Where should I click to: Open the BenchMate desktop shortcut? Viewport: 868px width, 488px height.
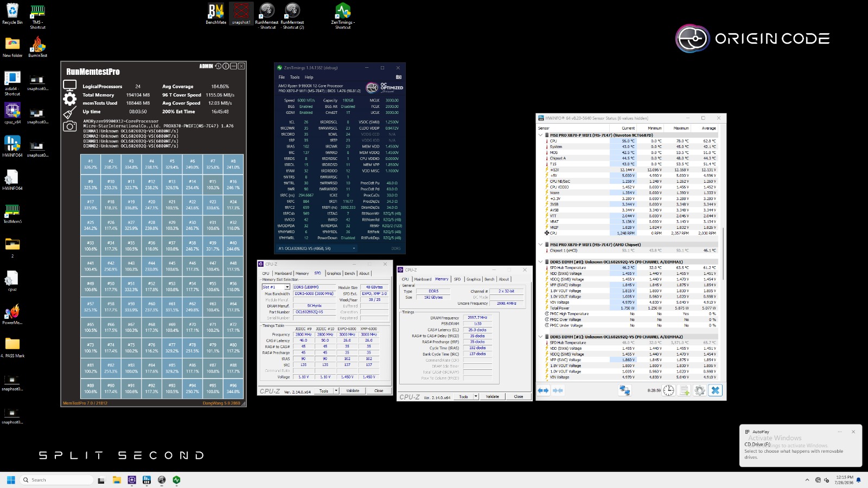(215, 11)
